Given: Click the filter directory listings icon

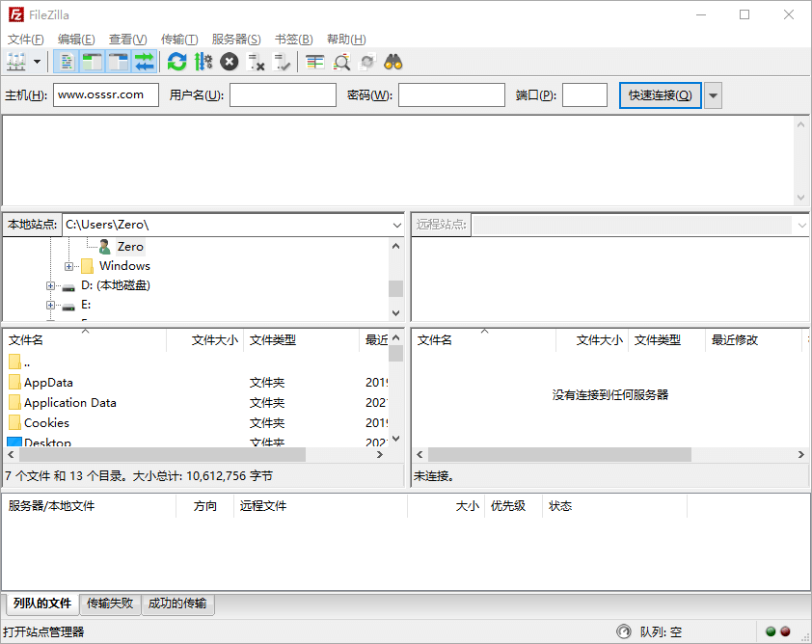Looking at the screenshot, I should [x=314, y=62].
